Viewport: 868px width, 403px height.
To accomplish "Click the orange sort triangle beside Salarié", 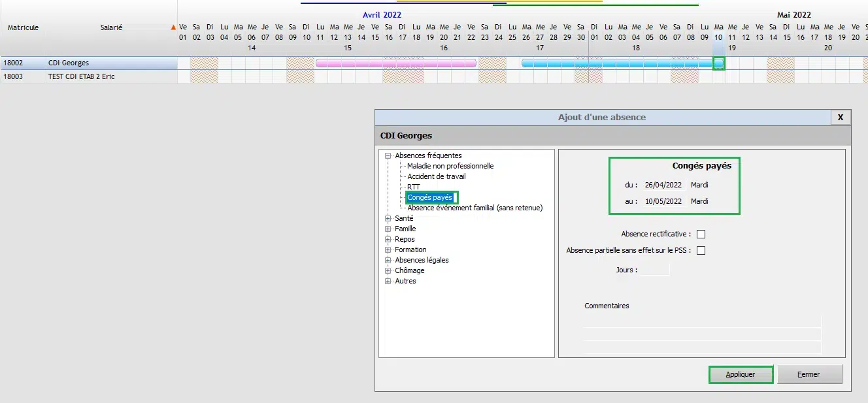I will point(173,27).
